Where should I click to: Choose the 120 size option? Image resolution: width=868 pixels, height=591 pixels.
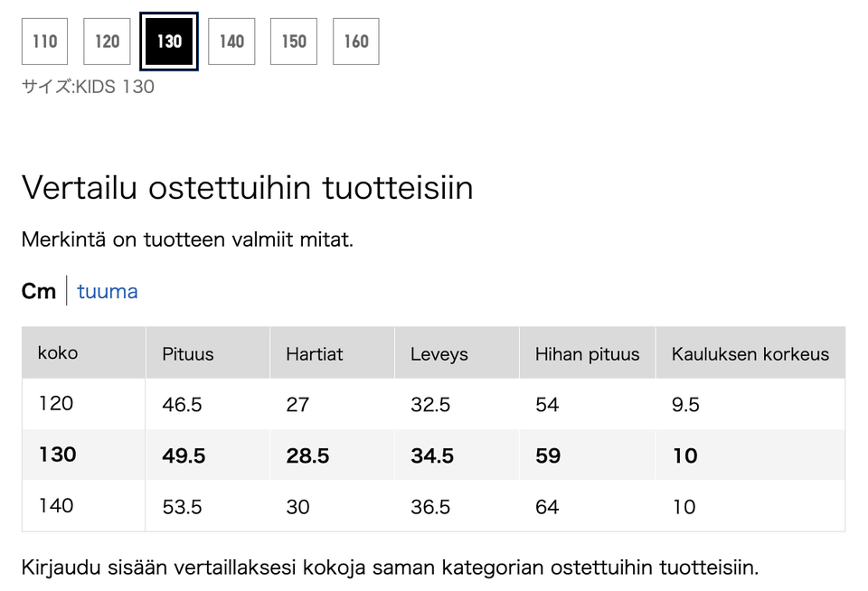point(107,42)
